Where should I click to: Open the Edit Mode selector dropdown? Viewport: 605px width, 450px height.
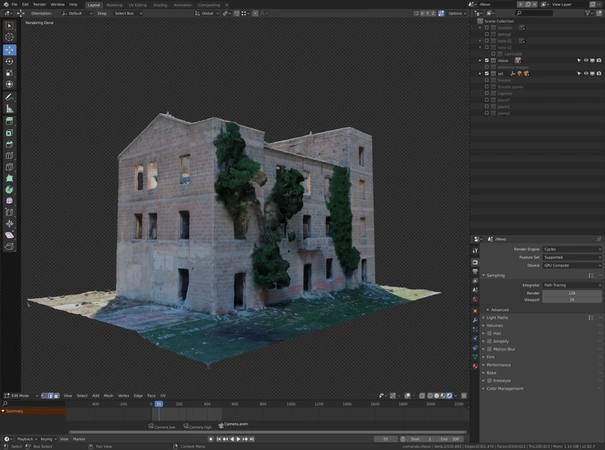[x=21, y=396]
